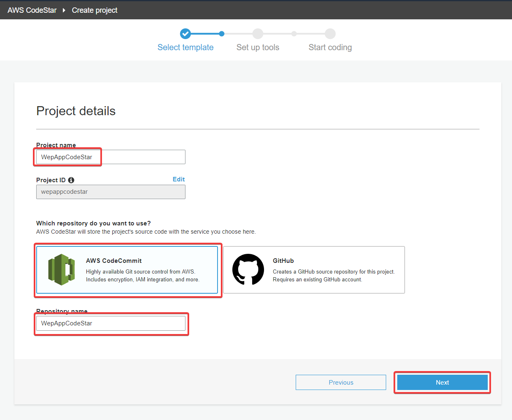
Task: Click the Project ID field
Action: (111, 192)
